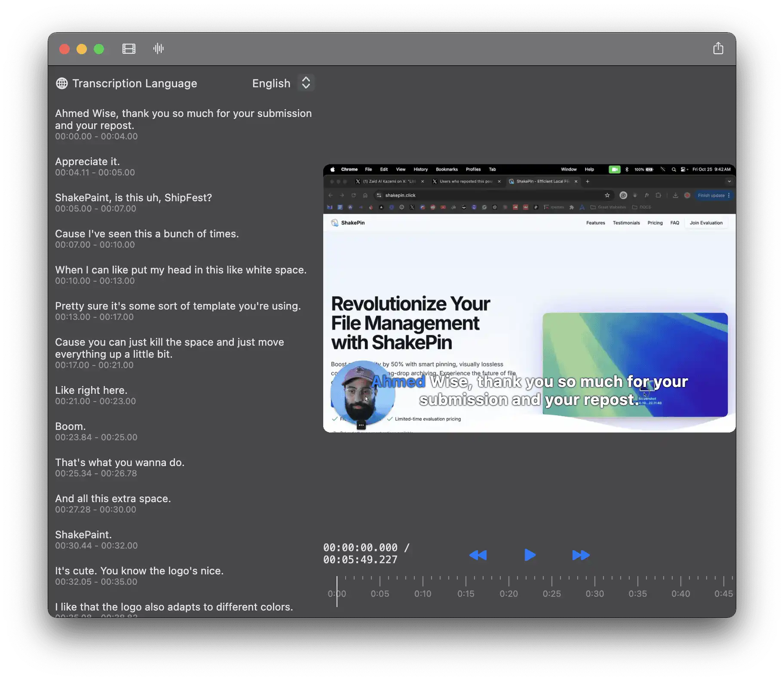Select transcript line 'Appreciate it.'
The image size is (784, 681).
pos(87,162)
